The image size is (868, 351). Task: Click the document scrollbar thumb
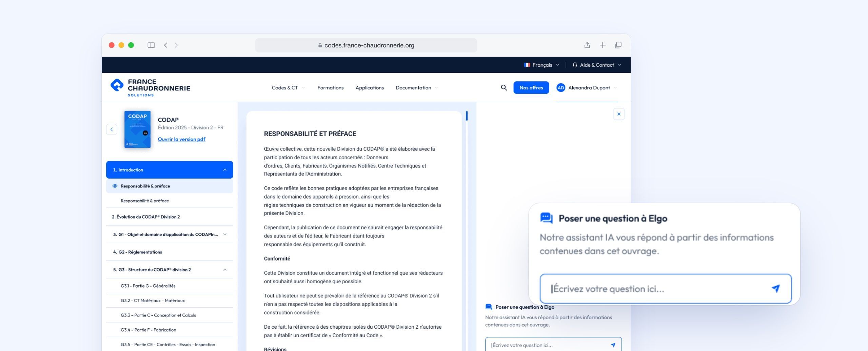[x=467, y=116]
